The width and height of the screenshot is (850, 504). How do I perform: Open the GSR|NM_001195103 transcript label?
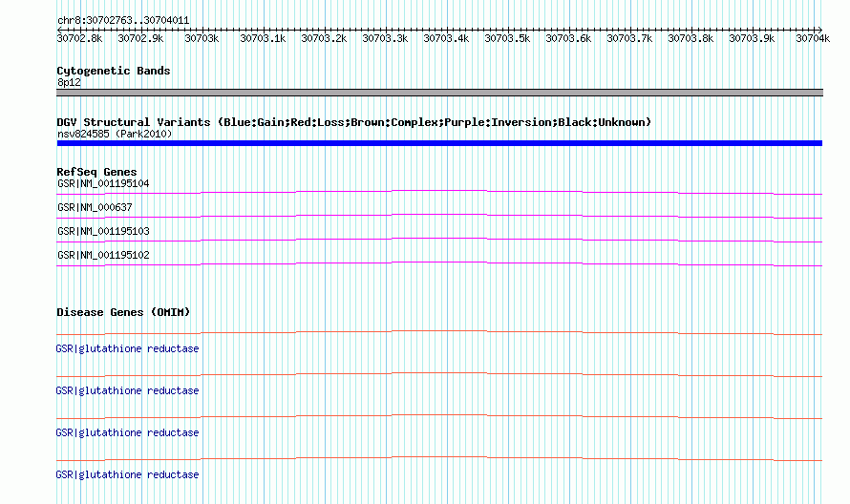click(x=103, y=231)
